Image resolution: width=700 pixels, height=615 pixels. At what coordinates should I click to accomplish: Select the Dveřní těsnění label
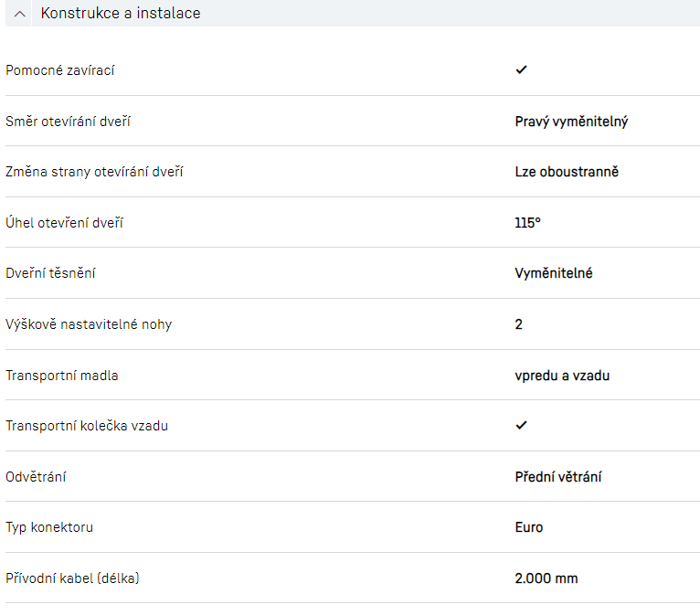[x=50, y=273]
